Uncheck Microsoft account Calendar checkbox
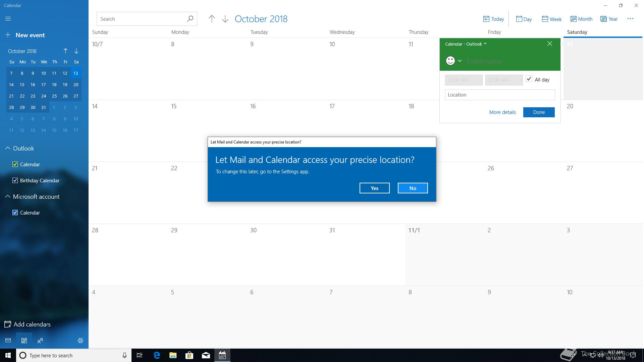The height and width of the screenshot is (362, 644). click(x=15, y=213)
